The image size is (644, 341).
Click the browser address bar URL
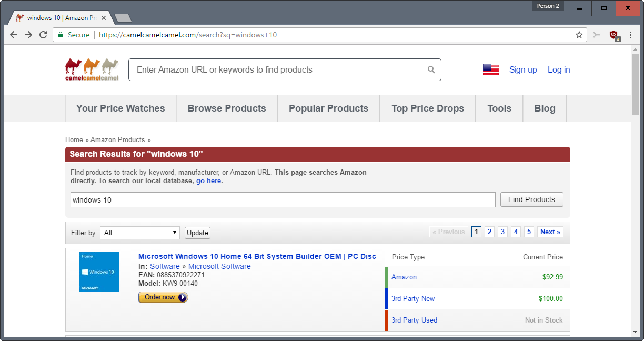pyautogui.click(x=188, y=35)
